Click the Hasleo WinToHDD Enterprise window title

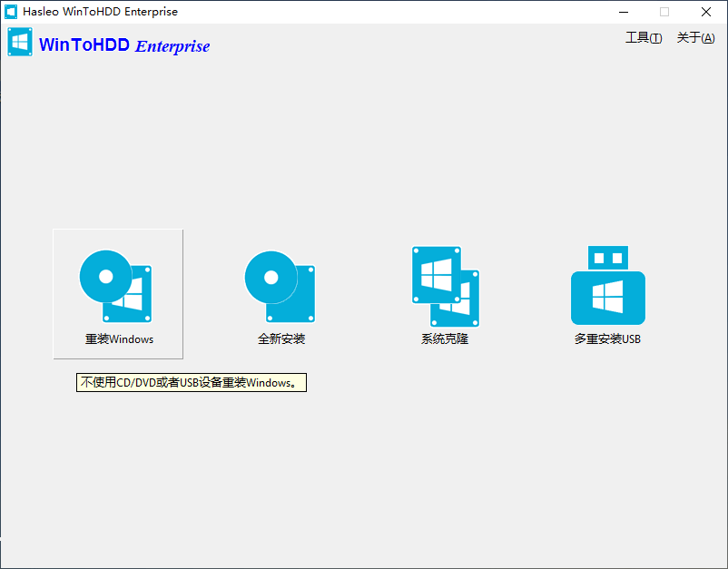point(100,12)
